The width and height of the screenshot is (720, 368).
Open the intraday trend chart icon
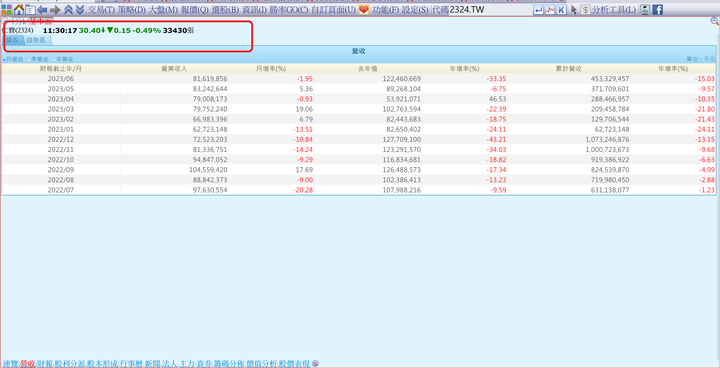click(x=550, y=10)
